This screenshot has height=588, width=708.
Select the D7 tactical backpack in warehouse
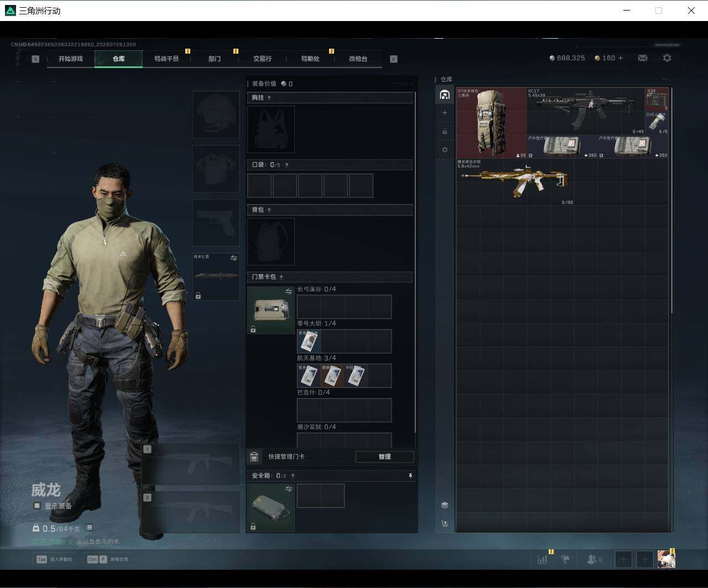point(492,123)
